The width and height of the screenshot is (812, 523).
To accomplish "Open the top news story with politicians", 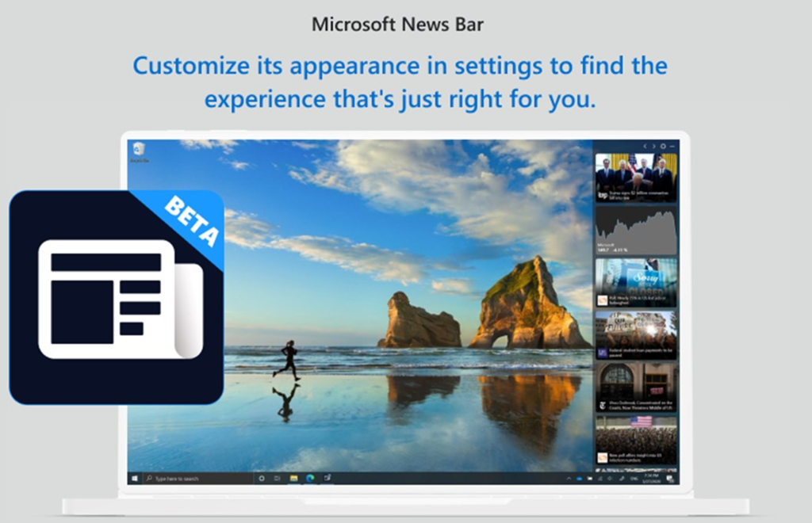I will [x=636, y=177].
